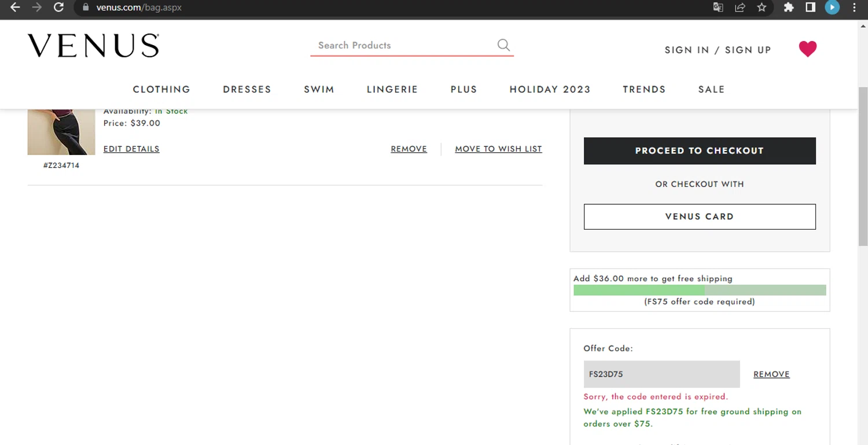The height and width of the screenshot is (445, 868).
Task: Open the SALE menu
Action: click(711, 89)
